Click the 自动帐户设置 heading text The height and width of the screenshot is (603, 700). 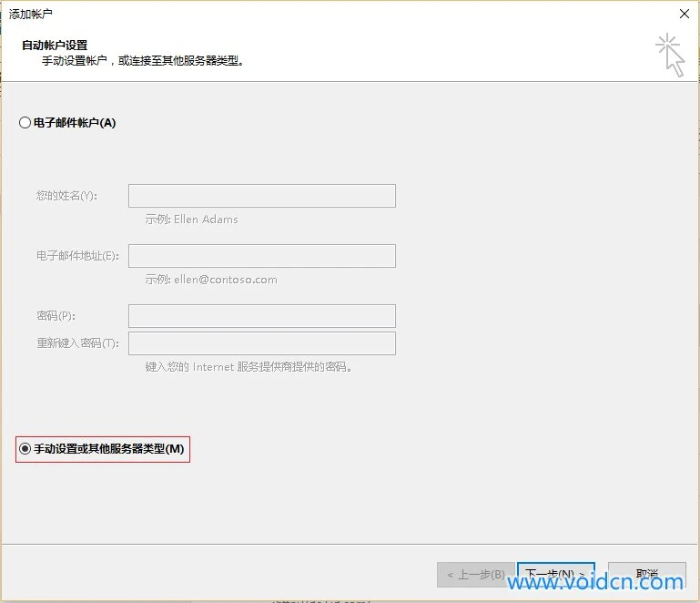[x=55, y=46]
